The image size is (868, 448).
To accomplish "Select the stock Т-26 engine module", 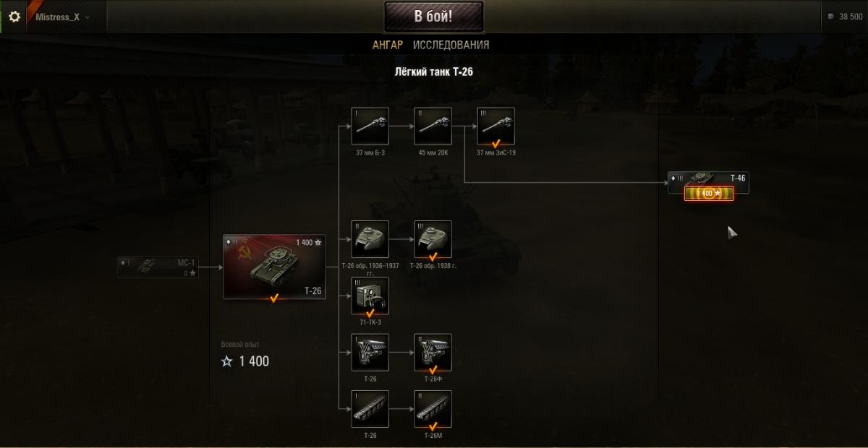I will coord(370,353).
